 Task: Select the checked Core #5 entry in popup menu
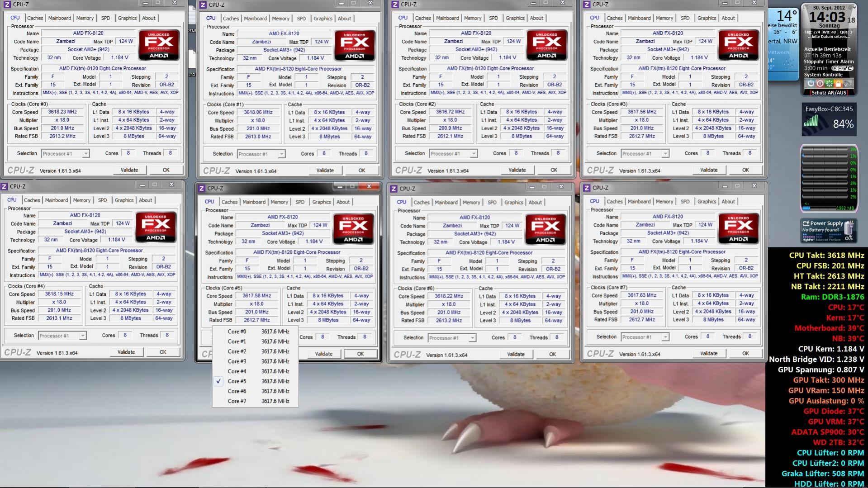click(x=255, y=381)
